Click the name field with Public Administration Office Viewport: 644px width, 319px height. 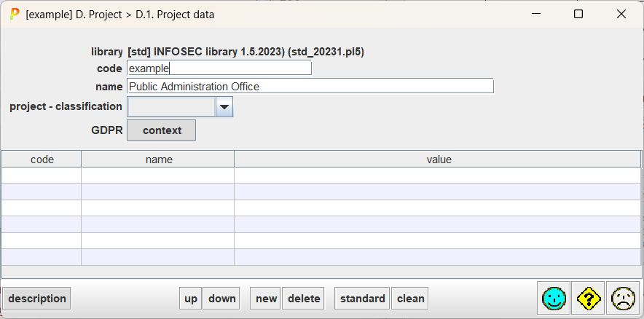click(x=310, y=86)
